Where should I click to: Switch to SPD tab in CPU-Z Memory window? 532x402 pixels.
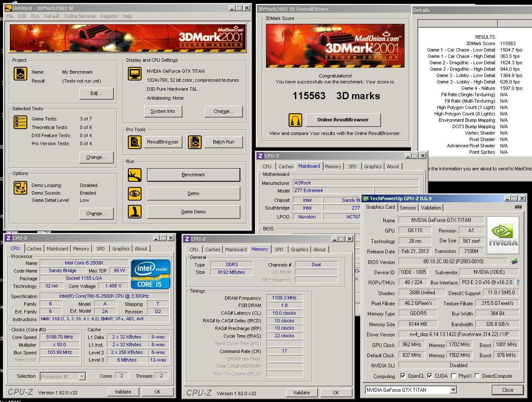pos(279,250)
